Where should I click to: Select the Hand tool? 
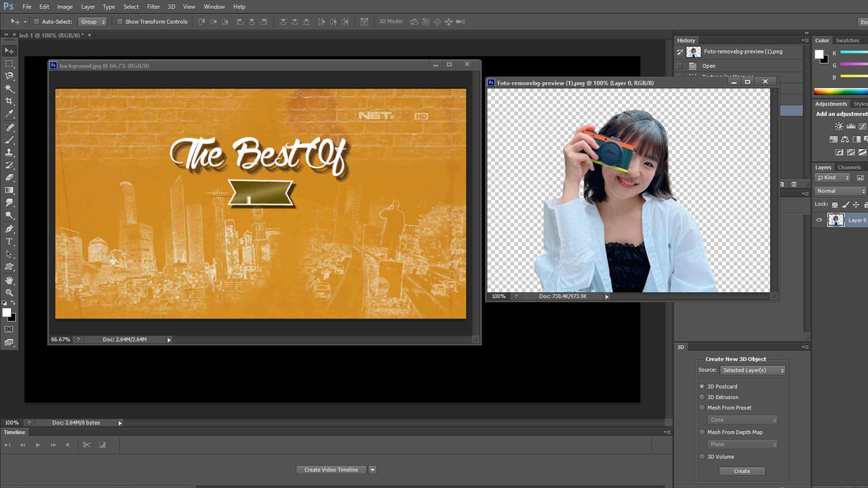click(9, 280)
